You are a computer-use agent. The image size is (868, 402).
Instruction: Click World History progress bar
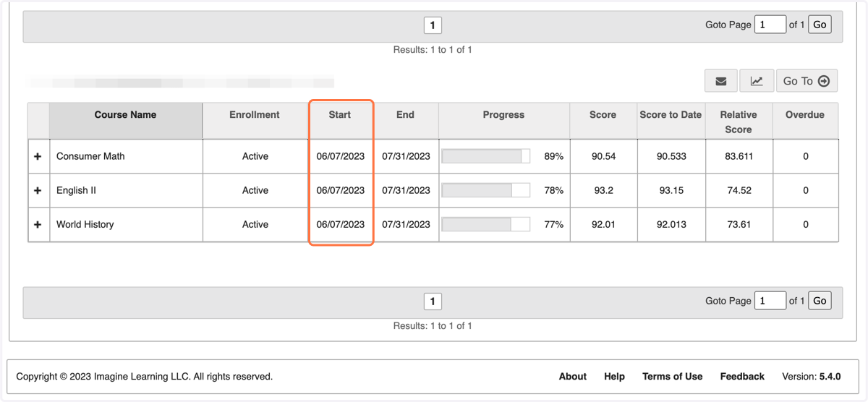[x=486, y=224]
